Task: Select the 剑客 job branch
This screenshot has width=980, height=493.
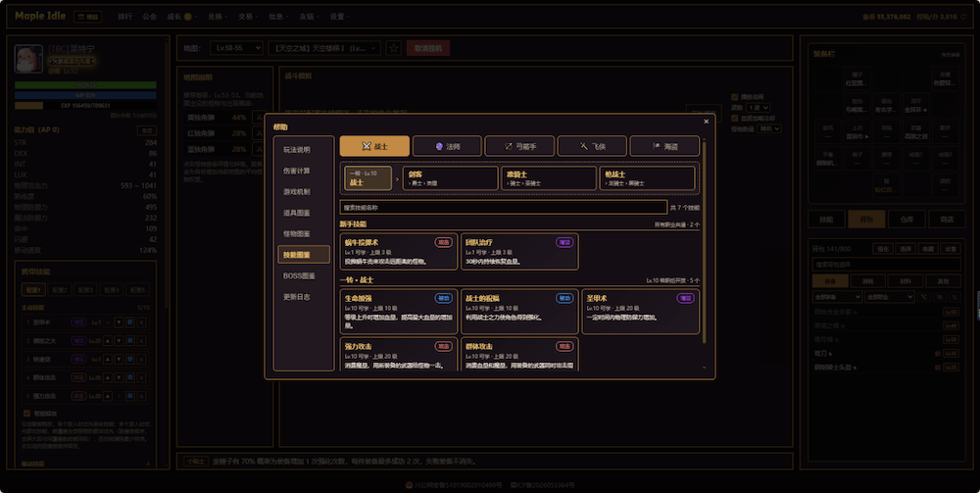Action: (450, 178)
